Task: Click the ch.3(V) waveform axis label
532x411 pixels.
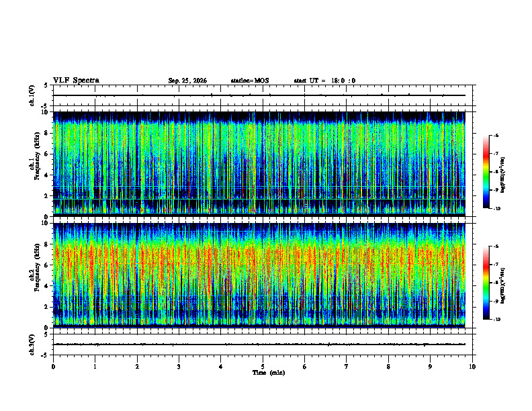Action: pos(32,345)
